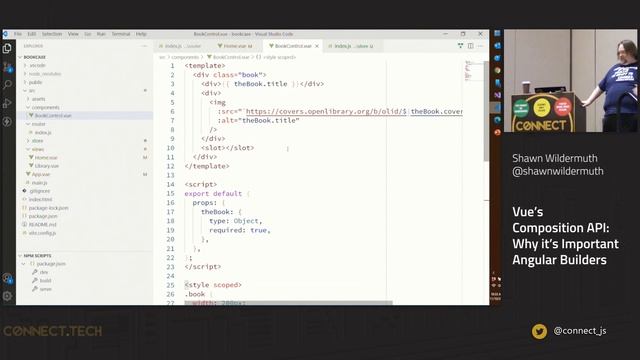640x360 pixels.
Task: Open editor more actions ellipsis
Action: (480, 46)
